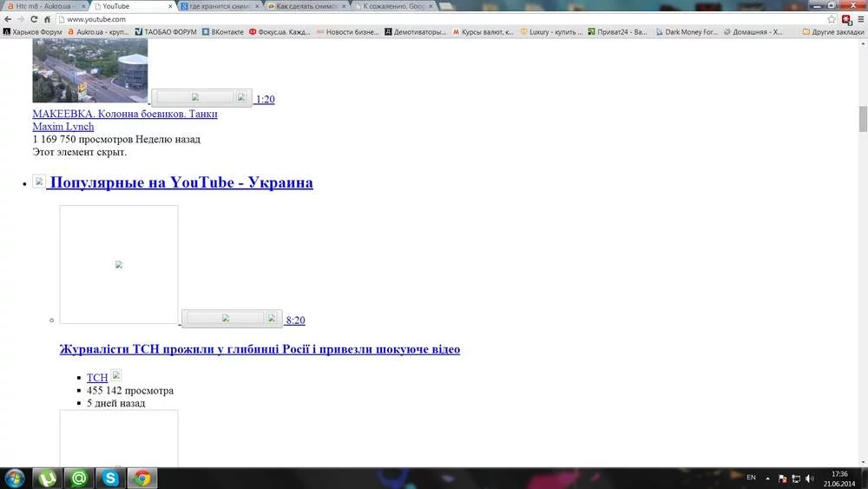Open the new tab button

tap(446, 6)
